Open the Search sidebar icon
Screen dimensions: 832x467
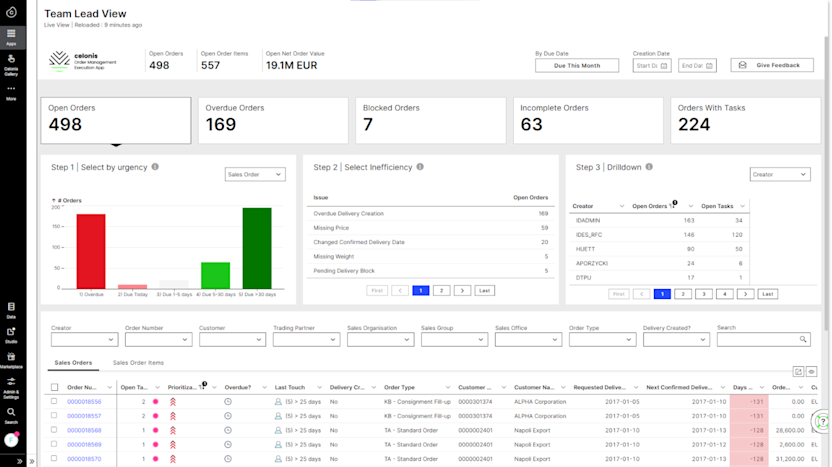click(11, 415)
